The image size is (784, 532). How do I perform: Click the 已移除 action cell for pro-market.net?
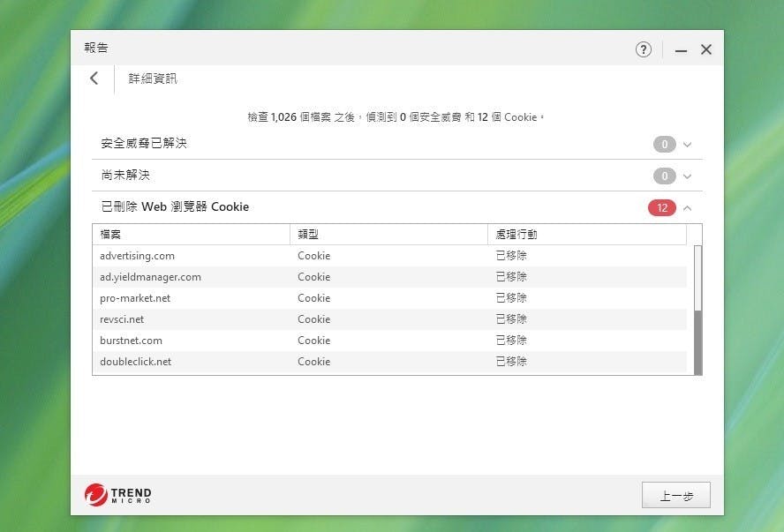pos(511,298)
